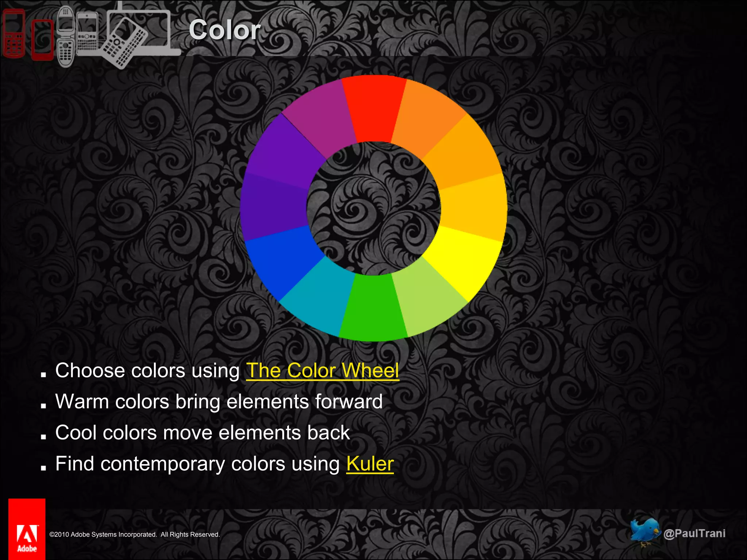Open the Kuler link
The image size is (747, 560).
pyautogui.click(x=370, y=464)
